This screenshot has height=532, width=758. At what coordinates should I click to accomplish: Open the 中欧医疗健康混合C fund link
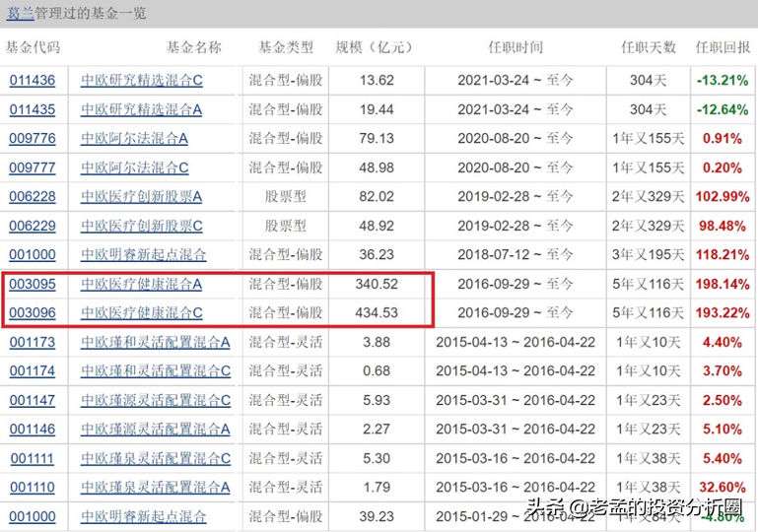click(x=142, y=312)
